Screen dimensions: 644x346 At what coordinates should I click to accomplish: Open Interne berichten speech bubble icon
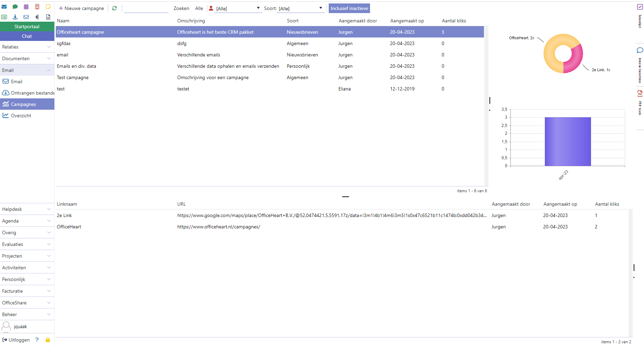640,50
